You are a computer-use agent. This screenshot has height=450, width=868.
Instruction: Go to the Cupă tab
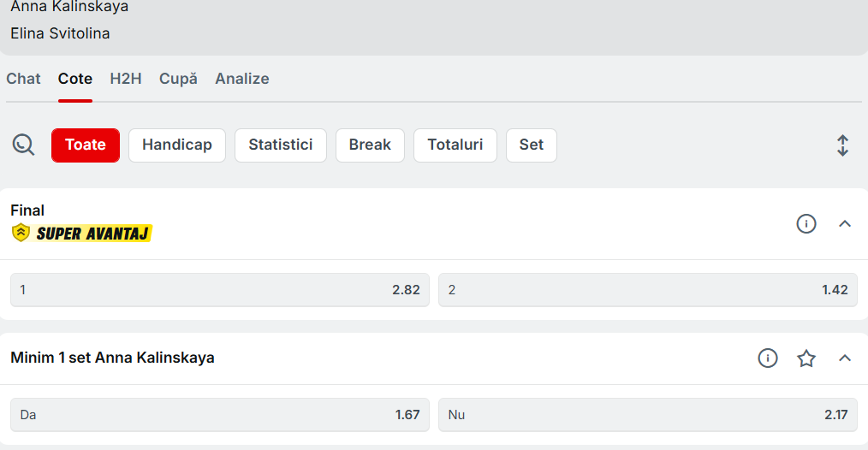178,79
